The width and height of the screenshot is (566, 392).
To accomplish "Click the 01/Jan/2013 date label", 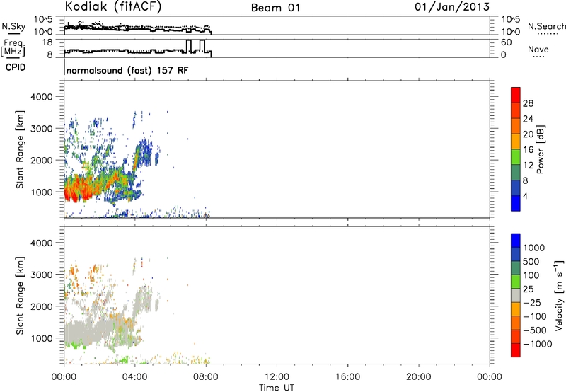I will coord(452,7).
